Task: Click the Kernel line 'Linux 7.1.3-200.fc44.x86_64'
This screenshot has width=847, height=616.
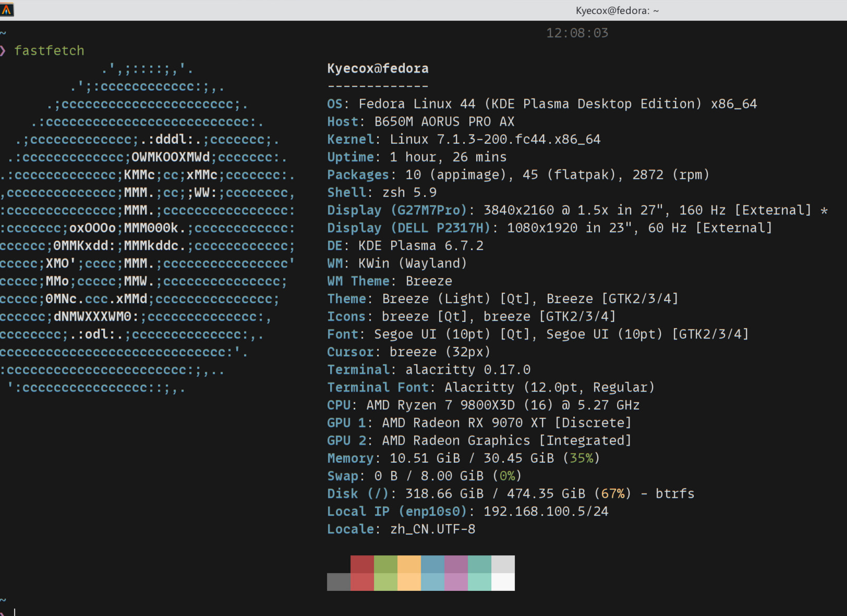Action: point(464,139)
